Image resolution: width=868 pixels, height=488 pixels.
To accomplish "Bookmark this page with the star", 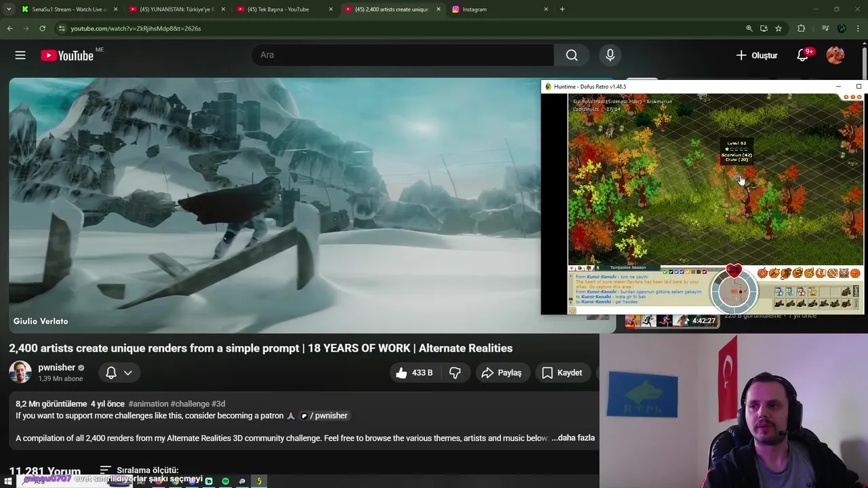I will (778, 28).
